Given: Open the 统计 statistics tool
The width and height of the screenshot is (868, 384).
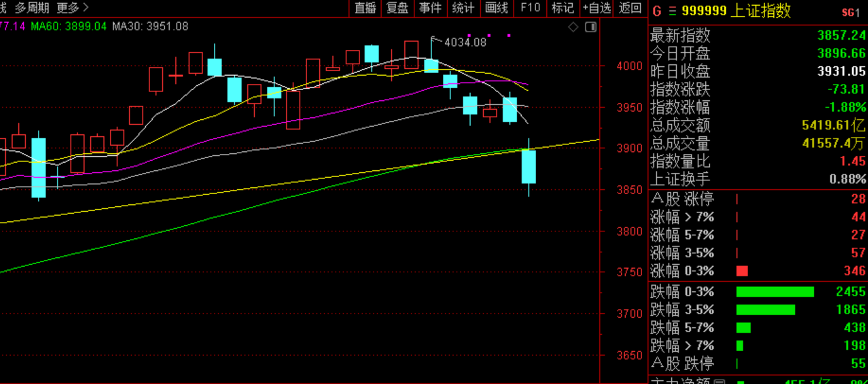Looking at the screenshot, I should (464, 8).
